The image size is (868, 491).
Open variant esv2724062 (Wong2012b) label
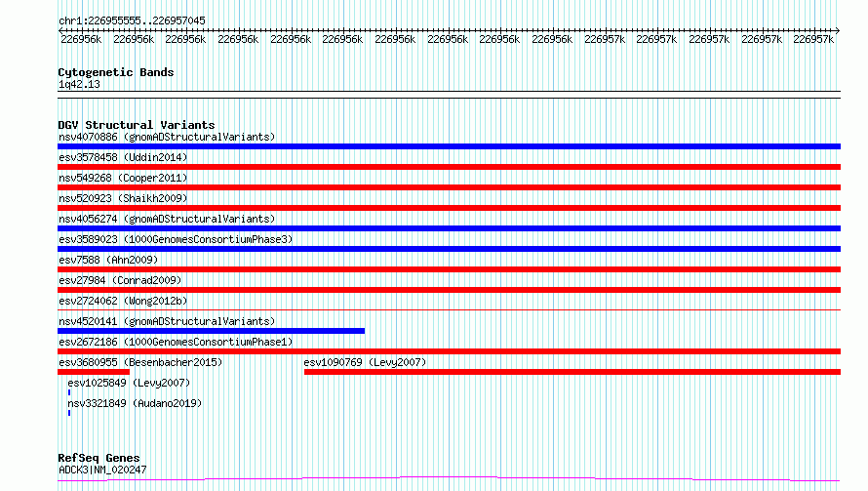[x=123, y=301]
